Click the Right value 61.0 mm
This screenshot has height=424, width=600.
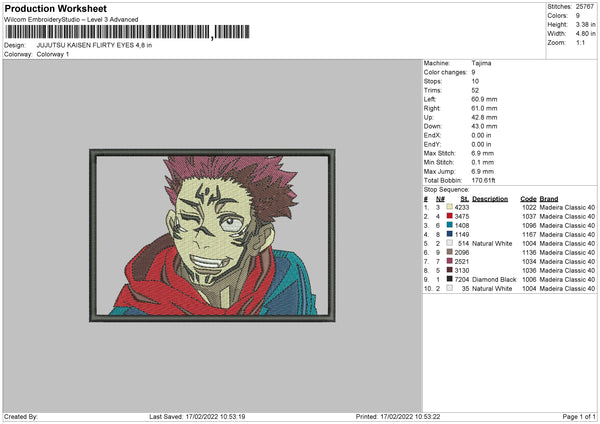click(484, 108)
